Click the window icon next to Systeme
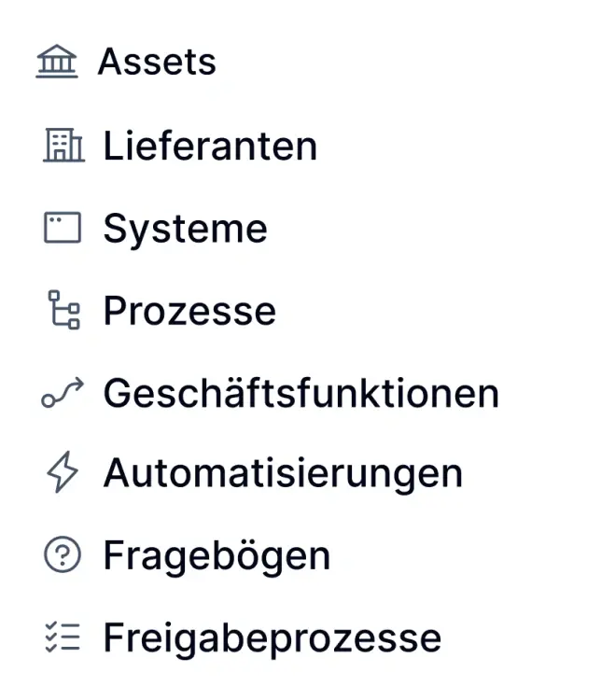This screenshot has height=700, width=615. point(63,228)
